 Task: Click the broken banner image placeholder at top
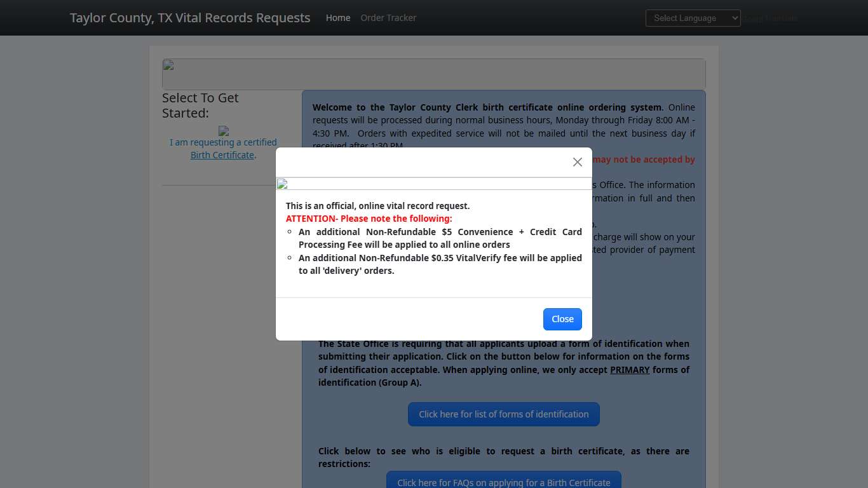167,65
